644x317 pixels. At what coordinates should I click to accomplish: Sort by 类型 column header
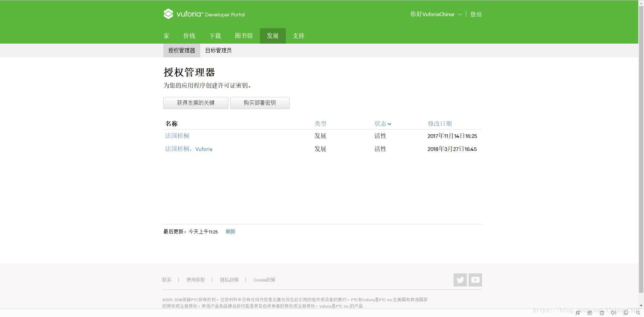[x=320, y=123]
